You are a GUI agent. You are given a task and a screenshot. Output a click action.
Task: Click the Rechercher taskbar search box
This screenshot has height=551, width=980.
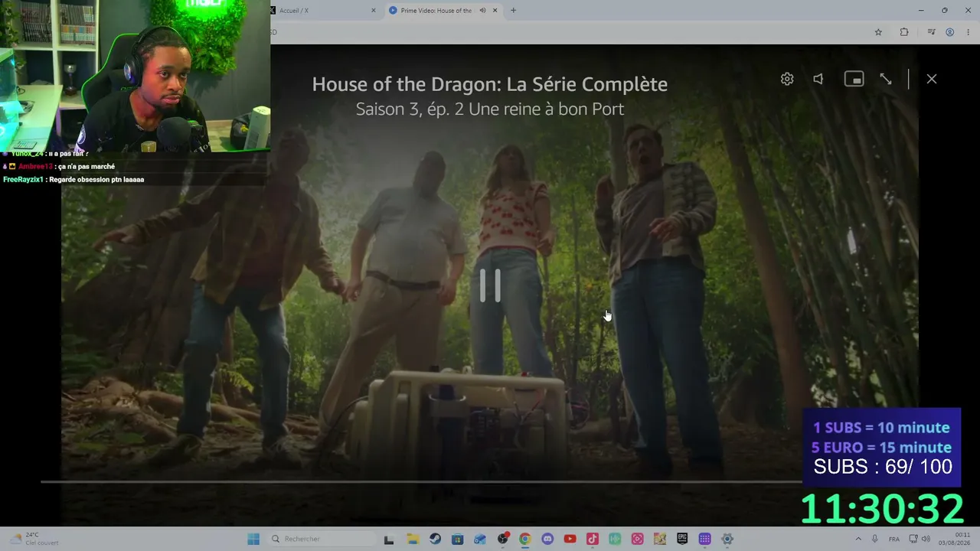coord(322,539)
